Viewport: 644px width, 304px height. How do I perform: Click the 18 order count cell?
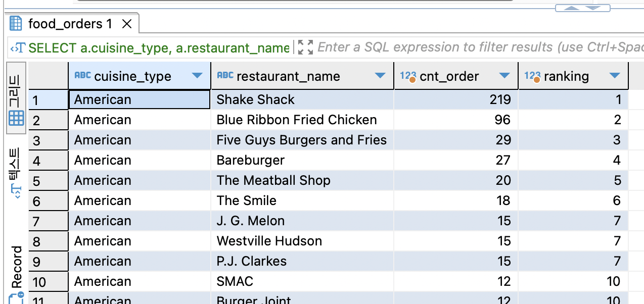456,200
